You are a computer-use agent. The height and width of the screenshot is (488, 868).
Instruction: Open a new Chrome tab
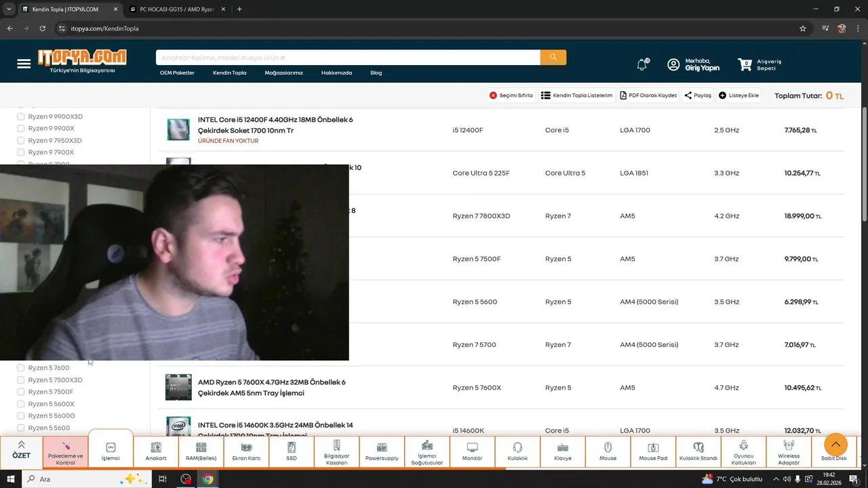coord(239,9)
